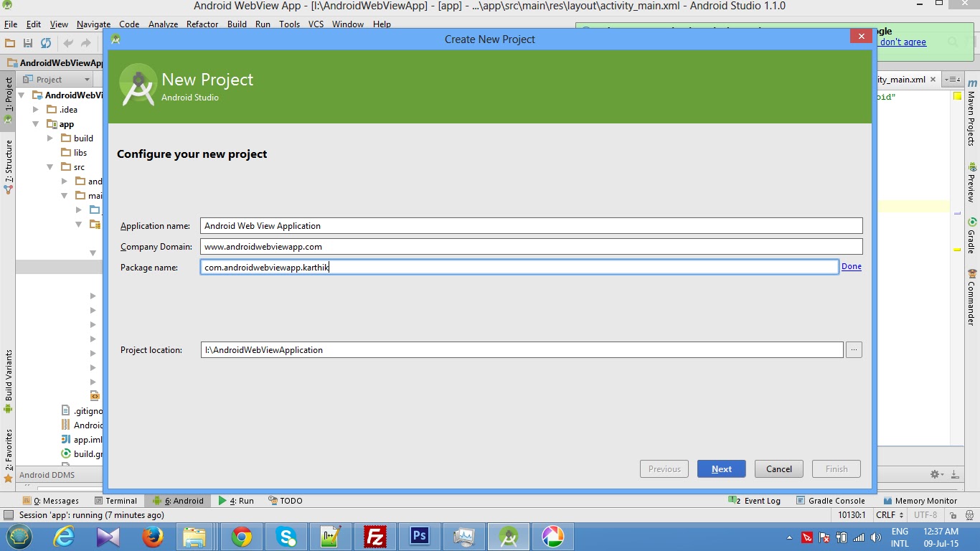980x551 pixels.
Task: Launch FileZilla from the taskbar
Action: [x=375, y=537]
